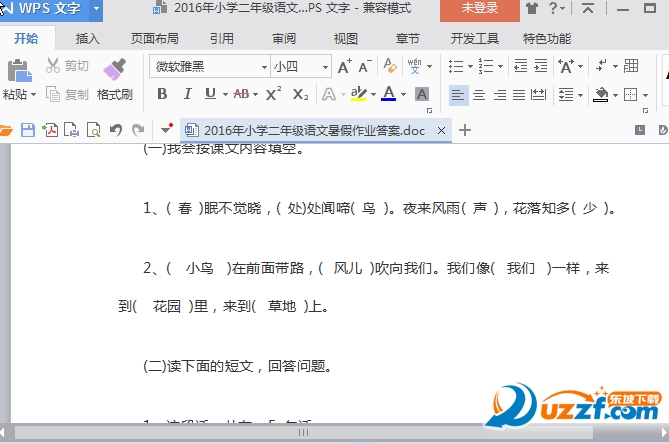Screen dimensions: 669x444
Task: Toggle superscript X² formatting
Action: (273, 94)
